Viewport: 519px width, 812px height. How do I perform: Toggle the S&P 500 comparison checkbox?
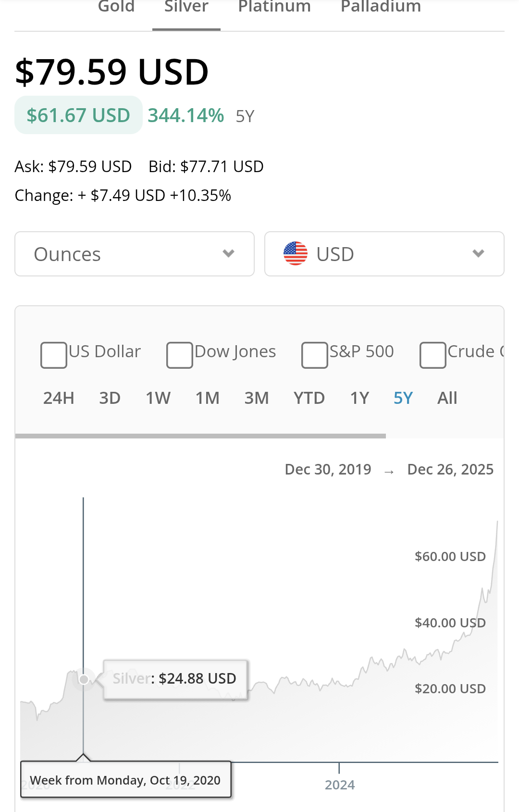(315, 355)
